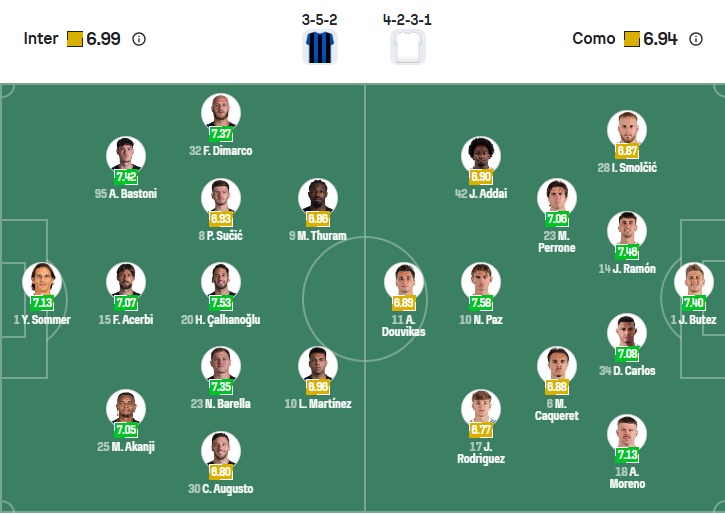Screen dimensions: 725x515
Task: Click N. Paz's 7.58 rating badge
Action: tap(480, 303)
